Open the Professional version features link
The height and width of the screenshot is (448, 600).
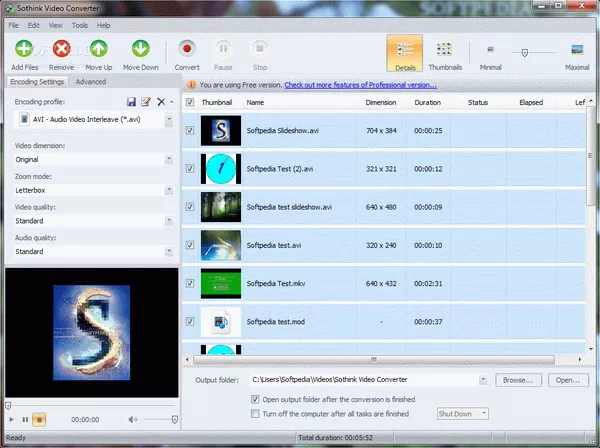(360, 85)
